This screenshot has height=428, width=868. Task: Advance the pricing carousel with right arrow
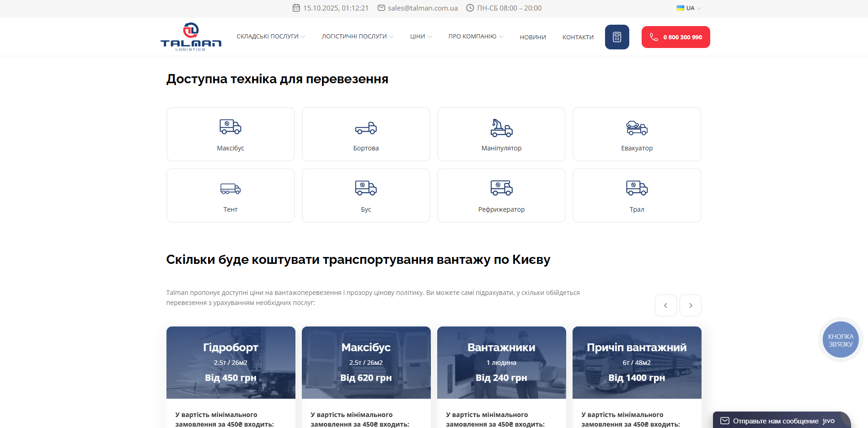tap(690, 305)
